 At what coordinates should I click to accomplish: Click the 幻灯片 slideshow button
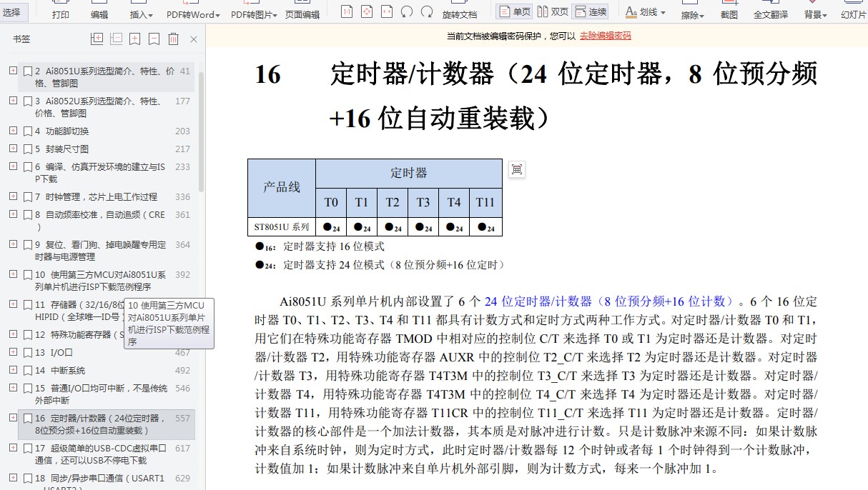click(854, 14)
